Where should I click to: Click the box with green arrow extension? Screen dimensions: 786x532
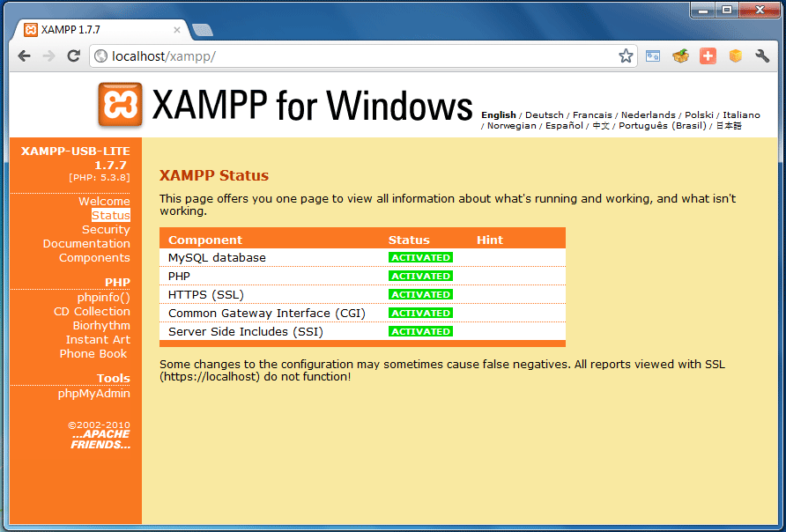680,56
